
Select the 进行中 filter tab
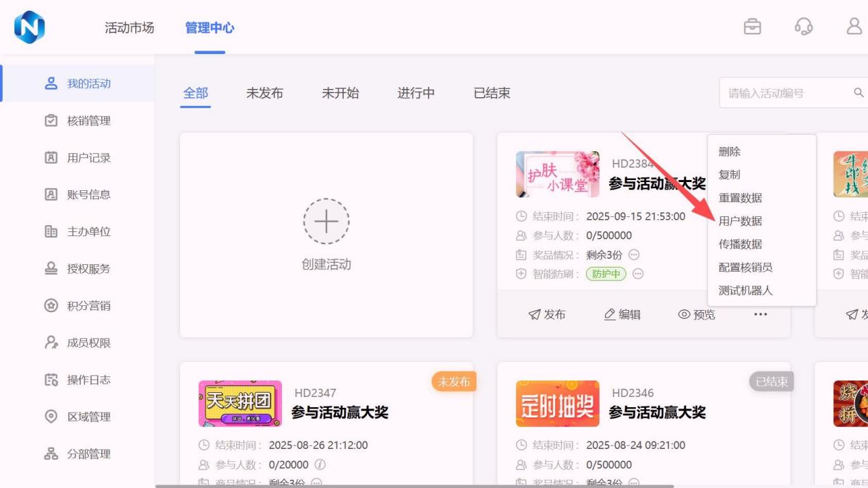point(416,93)
